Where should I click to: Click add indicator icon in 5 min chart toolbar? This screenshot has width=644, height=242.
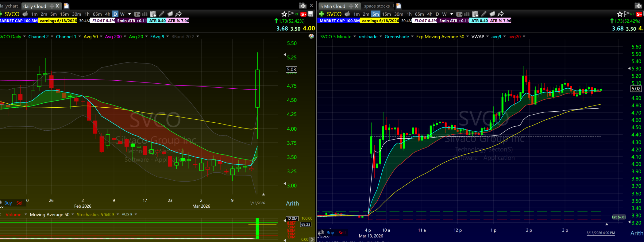(x=475, y=14)
